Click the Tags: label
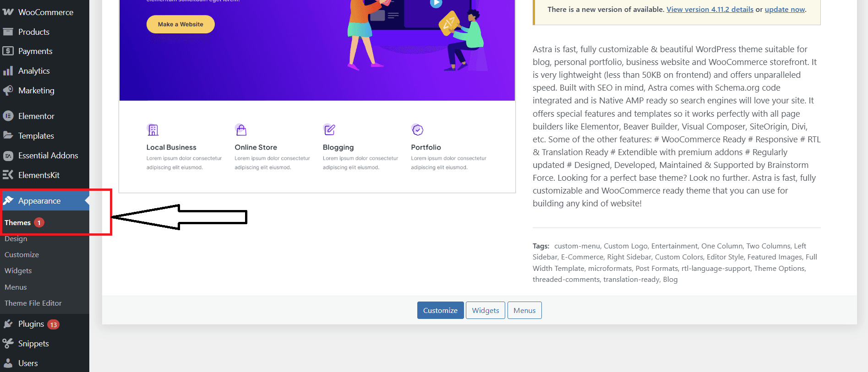 541,246
